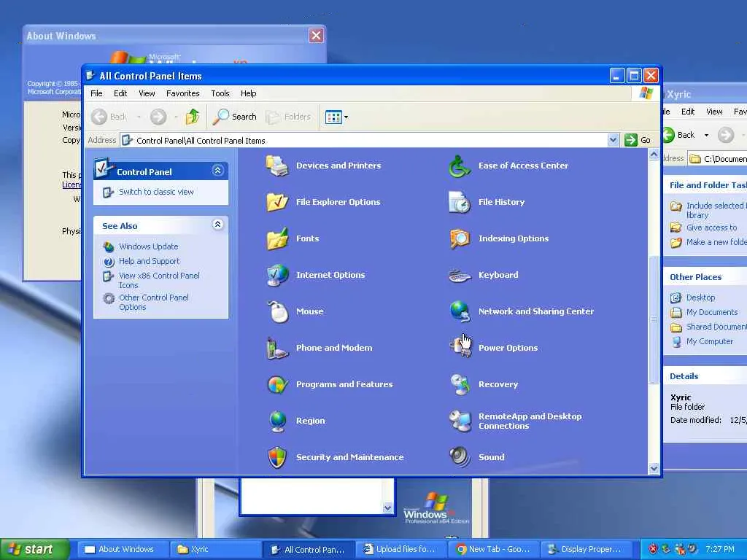Open the Power Options icon
747x560 pixels.
pos(460,348)
